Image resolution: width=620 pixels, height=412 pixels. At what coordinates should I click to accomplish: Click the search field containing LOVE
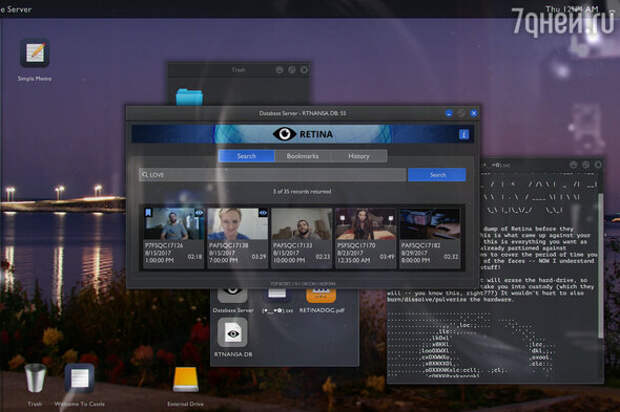coord(272,175)
